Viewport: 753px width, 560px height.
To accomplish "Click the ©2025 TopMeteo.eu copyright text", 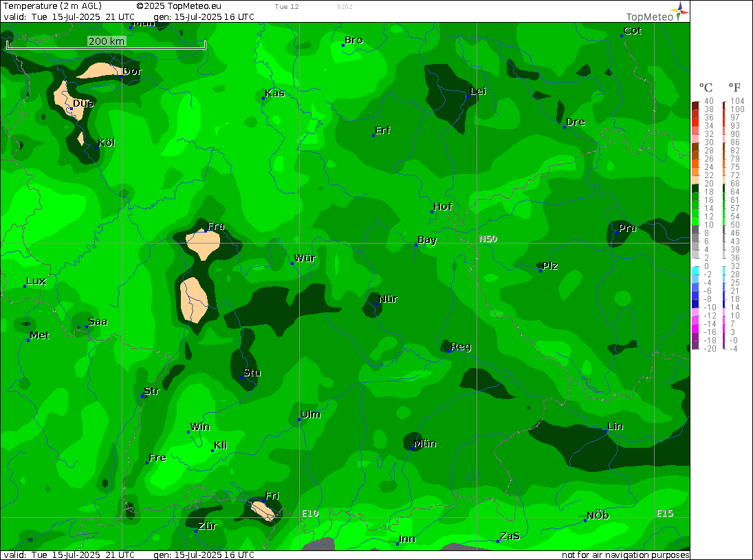I will click(179, 6).
